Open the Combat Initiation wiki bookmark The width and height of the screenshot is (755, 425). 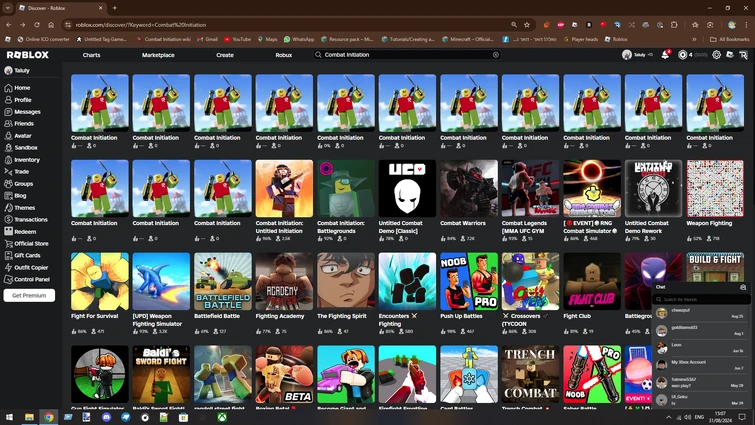click(x=164, y=39)
